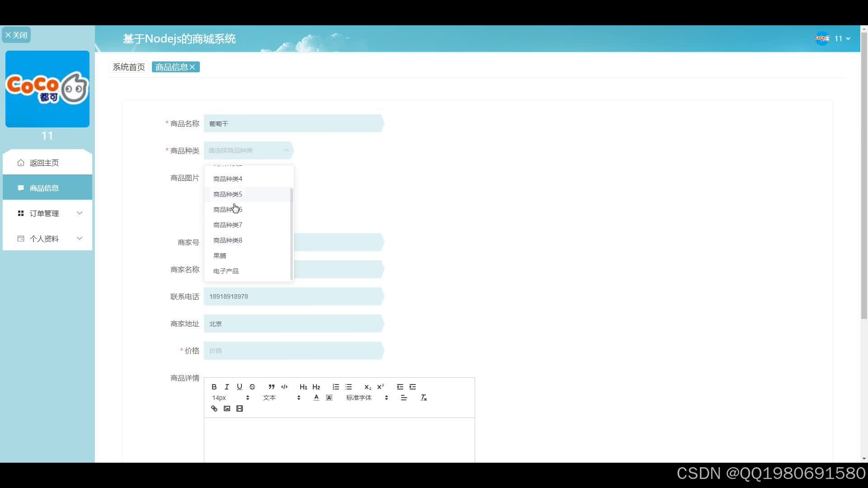Insert a blockquote in editor
Viewport: 868px width, 488px height.
(271, 387)
